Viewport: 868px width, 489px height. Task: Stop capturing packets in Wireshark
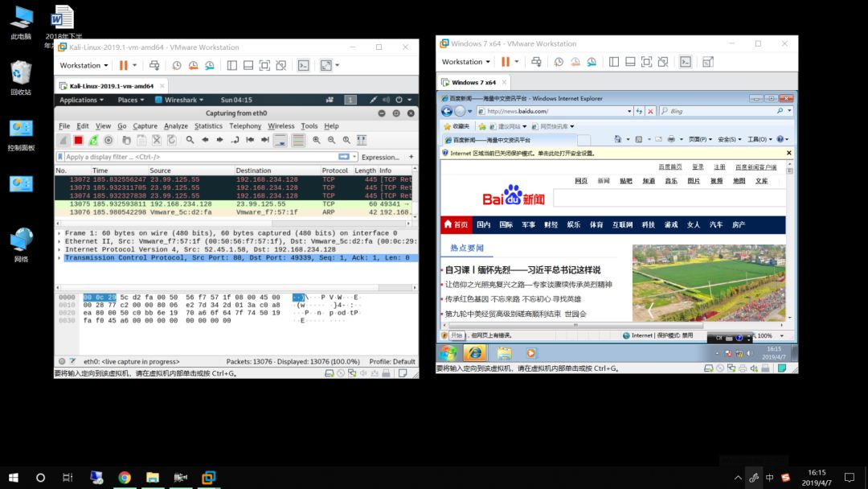78,140
